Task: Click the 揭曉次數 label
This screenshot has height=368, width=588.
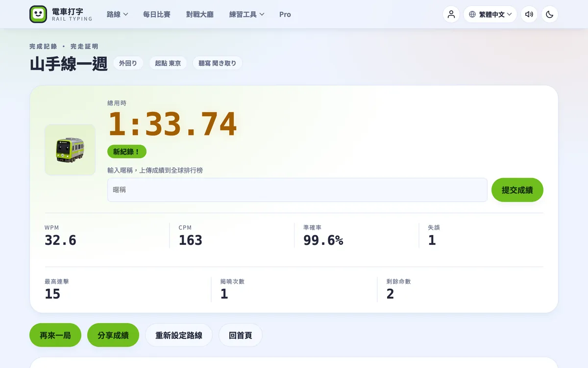Action: [x=232, y=282]
